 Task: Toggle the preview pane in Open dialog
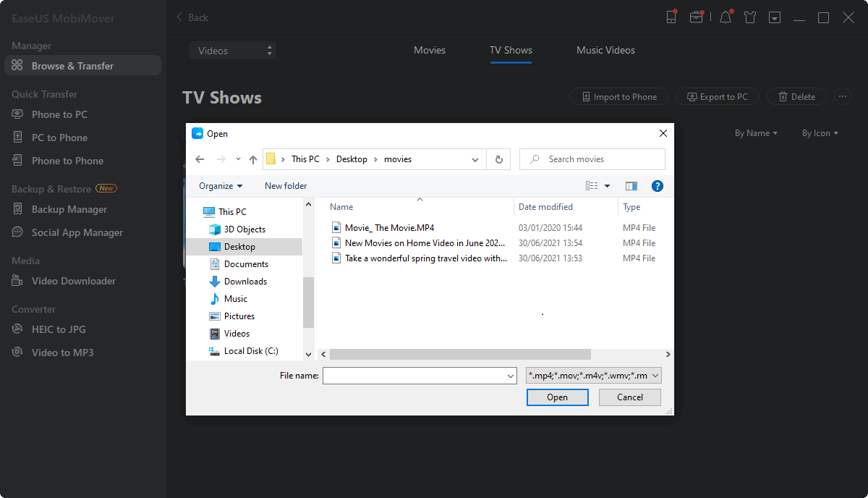(631, 186)
